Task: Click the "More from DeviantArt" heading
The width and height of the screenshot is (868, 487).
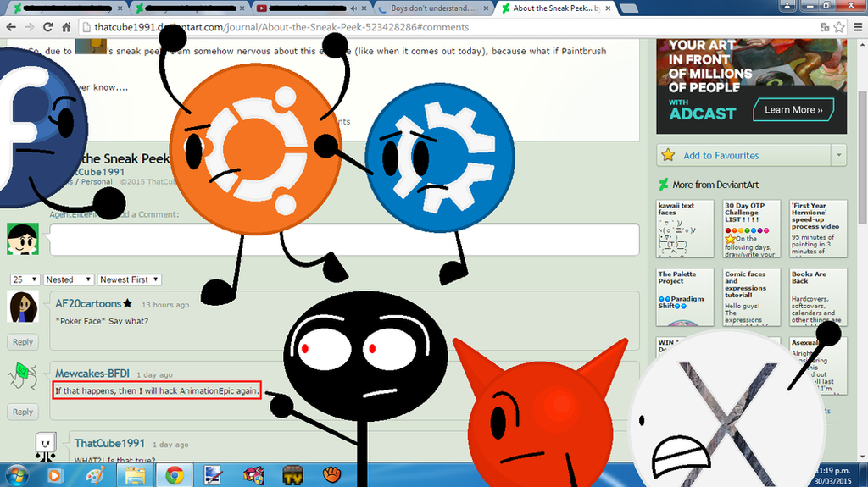Action: tap(715, 185)
